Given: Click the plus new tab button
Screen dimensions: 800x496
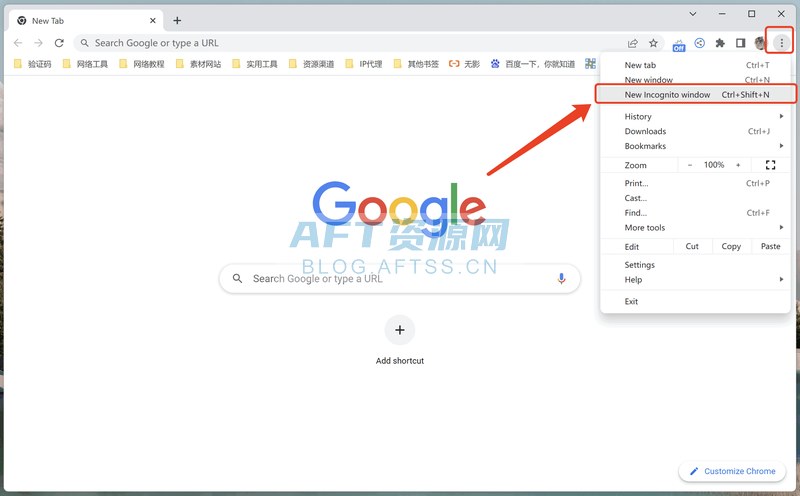Looking at the screenshot, I should pyautogui.click(x=177, y=20).
